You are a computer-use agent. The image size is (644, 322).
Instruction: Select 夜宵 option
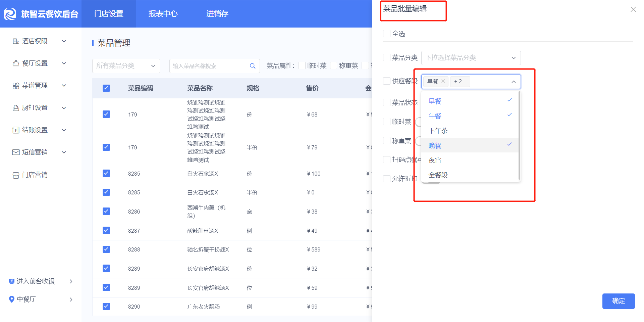click(470, 160)
